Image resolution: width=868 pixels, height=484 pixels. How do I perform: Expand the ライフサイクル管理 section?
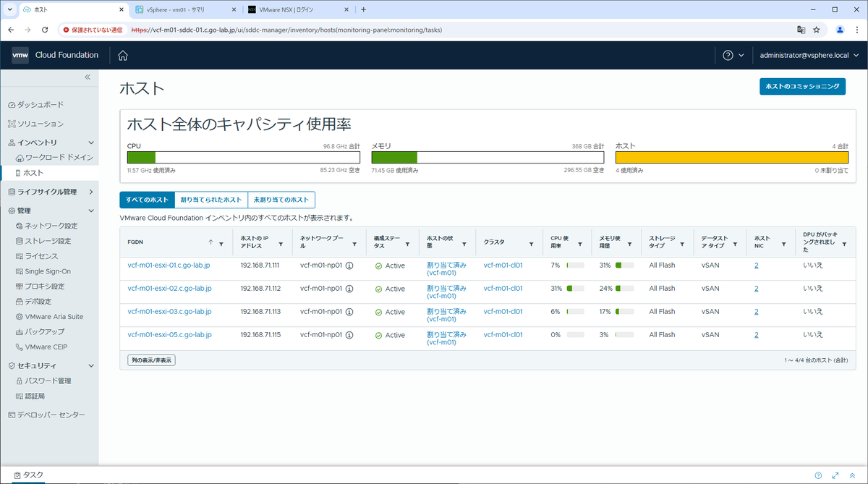click(90, 192)
